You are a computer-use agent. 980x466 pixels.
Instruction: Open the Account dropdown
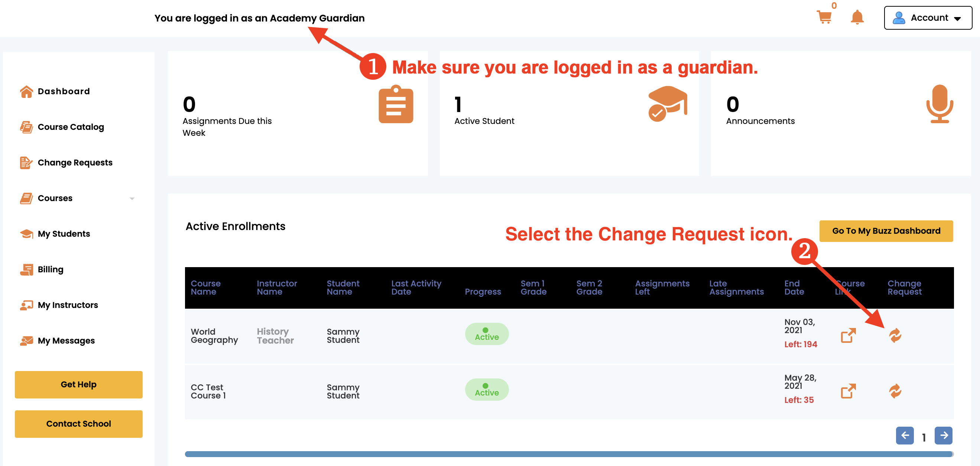[928, 18]
